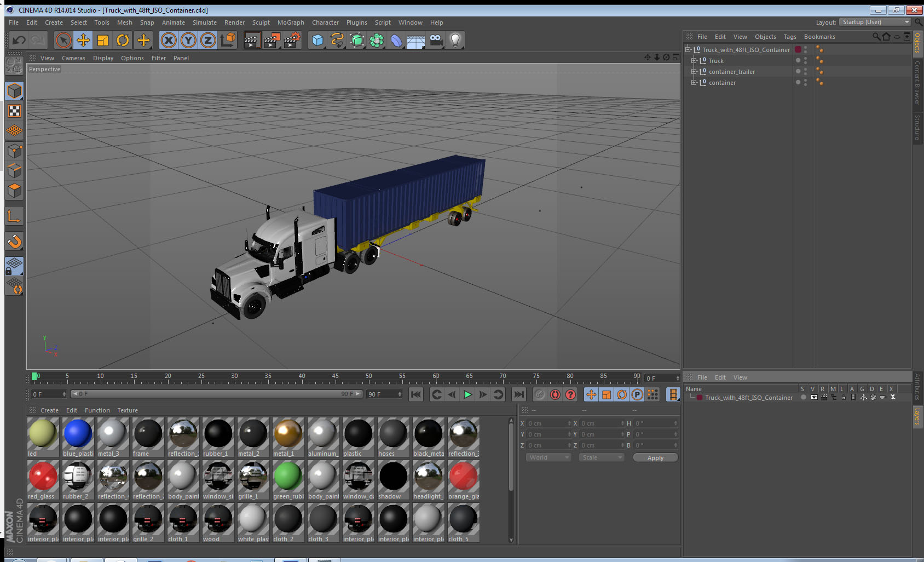Expand the container_trailer object
The width and height of the screenshot is (924, 562).
click(x=694, y=72)
